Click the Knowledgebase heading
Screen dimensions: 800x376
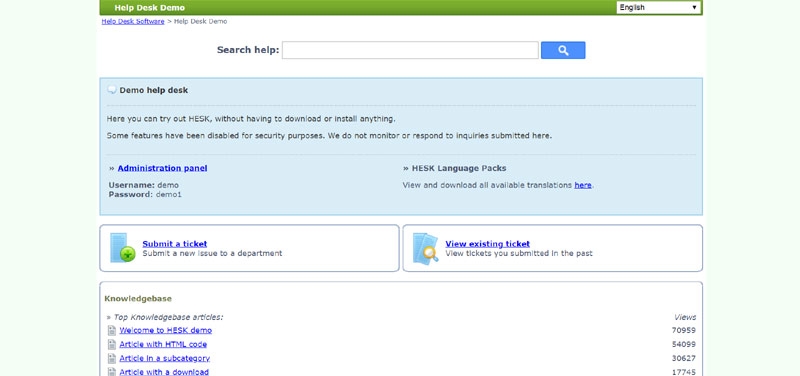pos(138,298)
